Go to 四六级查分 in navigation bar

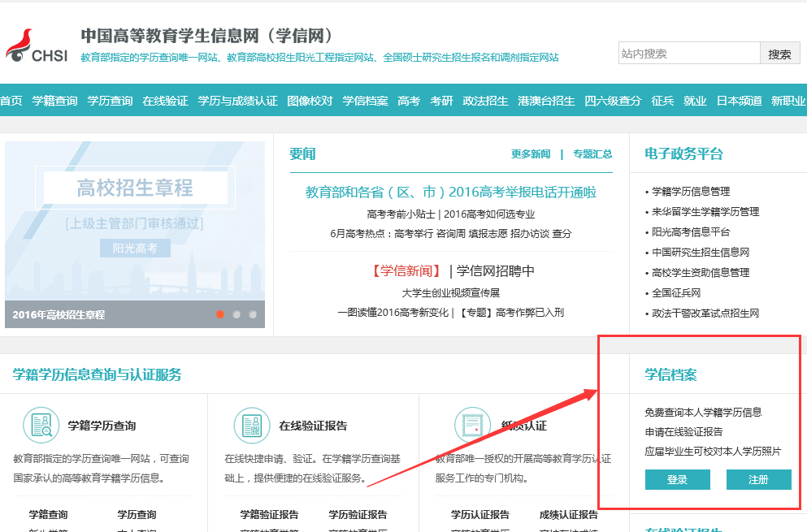(x=613, y=101)
